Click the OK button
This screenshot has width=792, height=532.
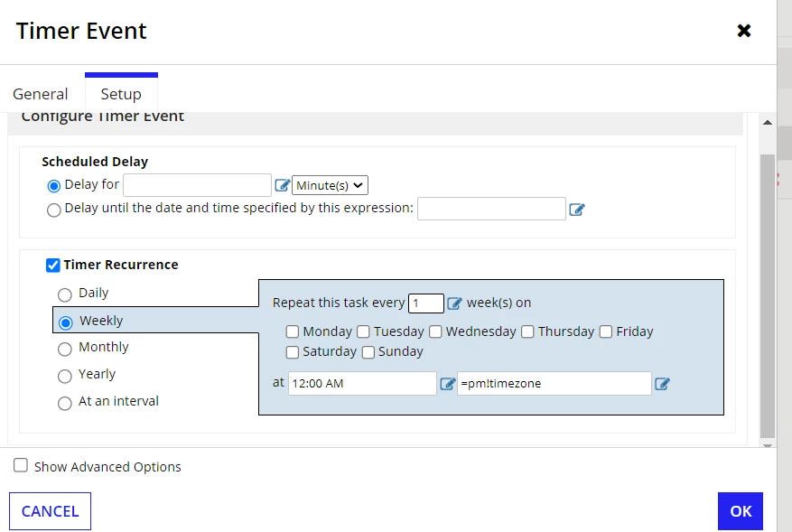(741, 511)
